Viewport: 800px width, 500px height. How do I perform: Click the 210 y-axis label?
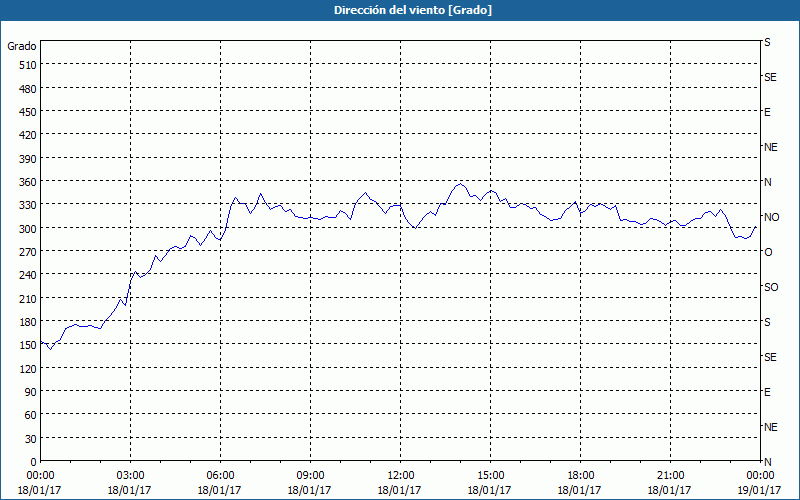[x=29, y=298]
